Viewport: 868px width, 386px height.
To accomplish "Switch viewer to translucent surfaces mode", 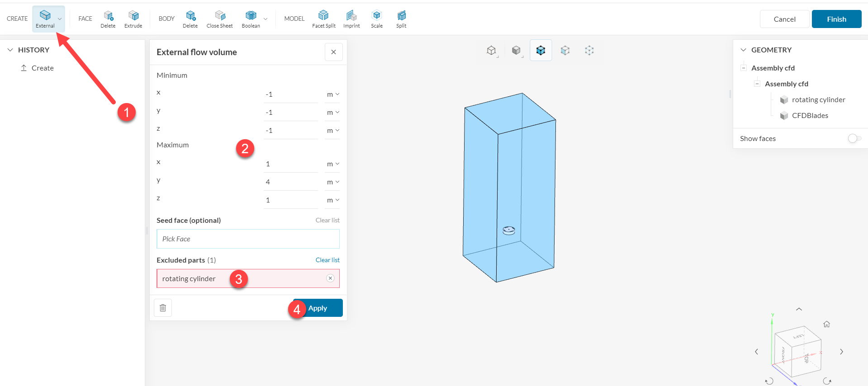I will point(565,50).
